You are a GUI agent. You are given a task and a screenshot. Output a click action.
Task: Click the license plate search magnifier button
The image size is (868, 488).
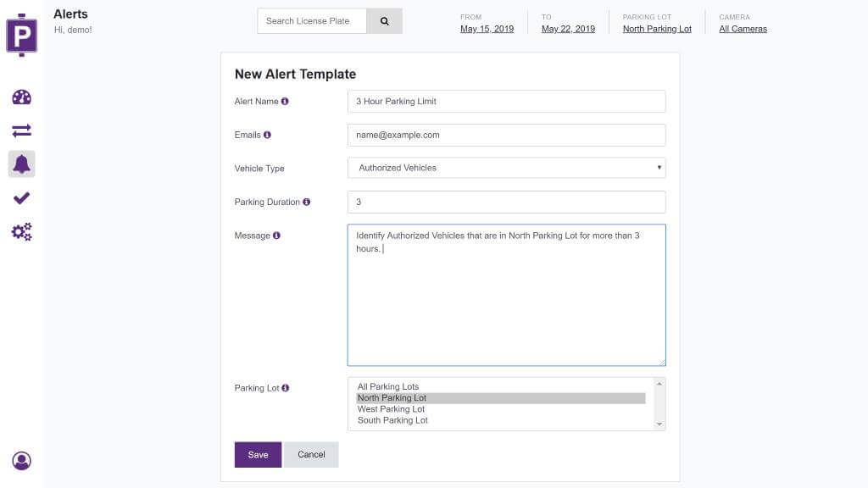click(384, 21)
